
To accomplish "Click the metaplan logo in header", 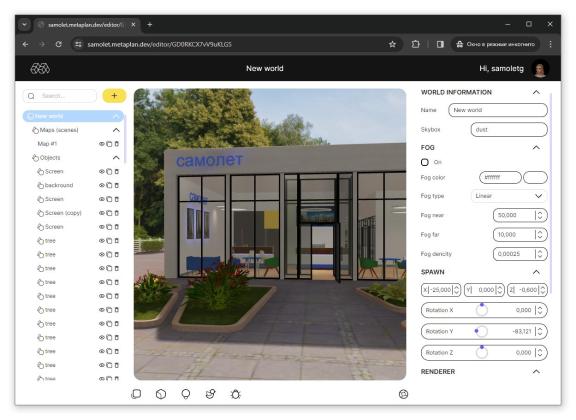I will 40,68.
